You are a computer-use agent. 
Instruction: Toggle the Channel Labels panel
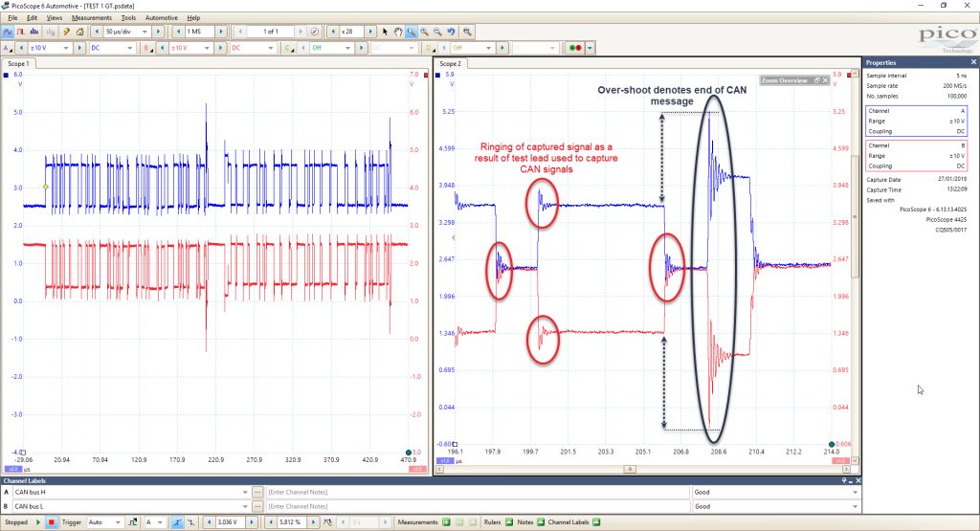coord(596,522)
